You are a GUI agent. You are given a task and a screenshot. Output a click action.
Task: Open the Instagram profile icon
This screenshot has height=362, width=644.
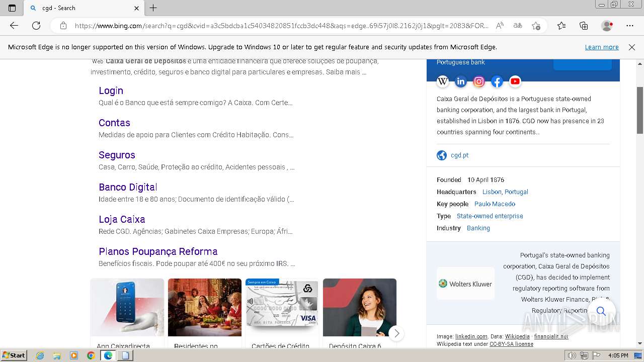click(479, 81)
